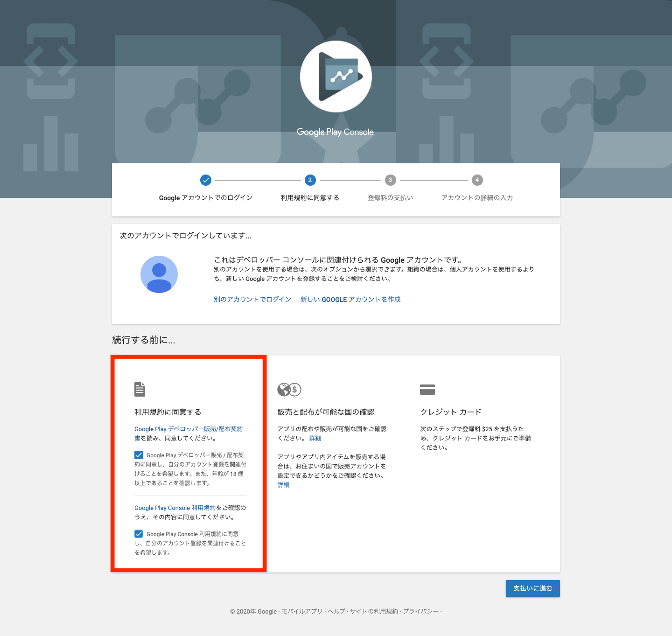This screenshot has width=672, height=636.
Task: Toggle the デベロッパー販売/配布契約 agreement checkbox
Action: 139,455
